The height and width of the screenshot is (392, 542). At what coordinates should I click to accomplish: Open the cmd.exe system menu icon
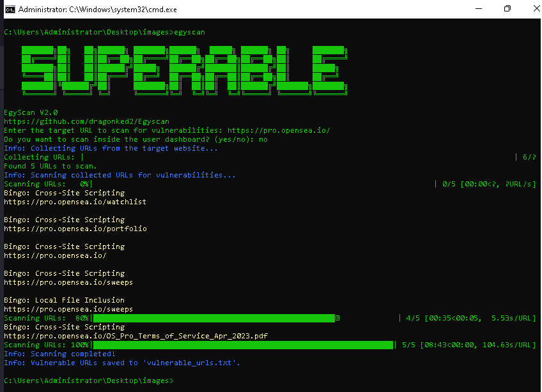pos(10,10)
